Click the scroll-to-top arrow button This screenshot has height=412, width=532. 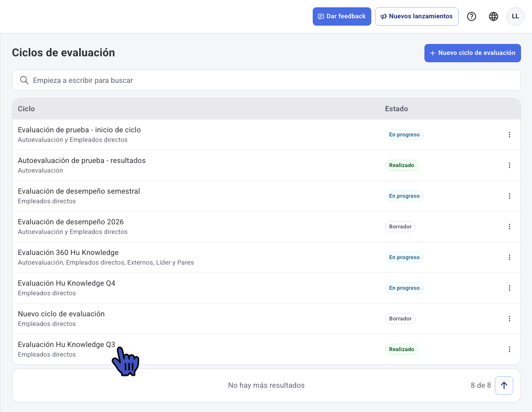point(504,385)
